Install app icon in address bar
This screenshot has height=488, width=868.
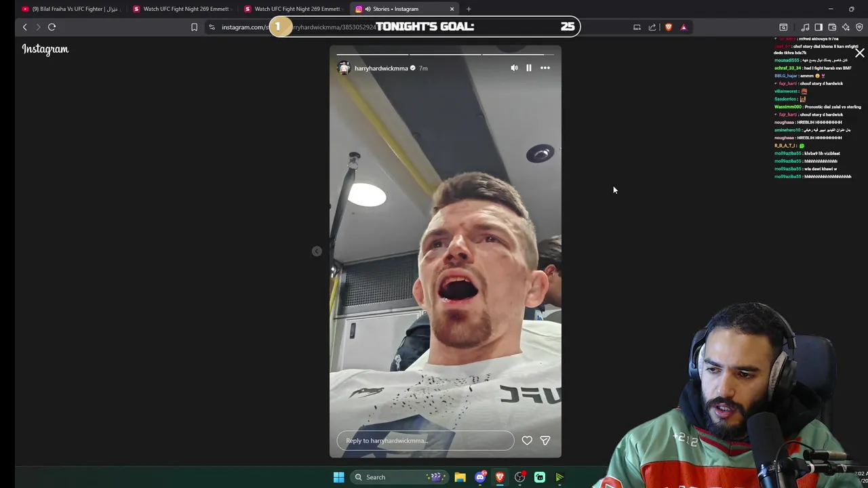coord(637,27)
